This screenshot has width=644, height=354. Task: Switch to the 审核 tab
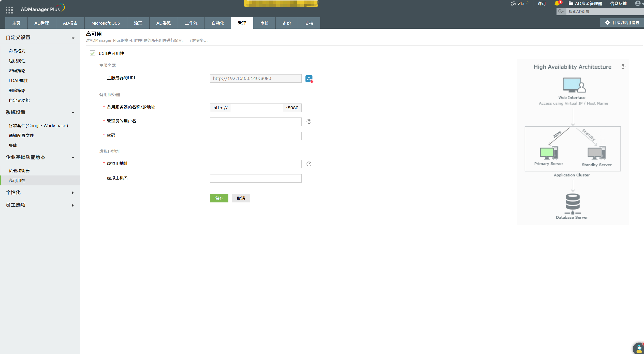point(264,23)
